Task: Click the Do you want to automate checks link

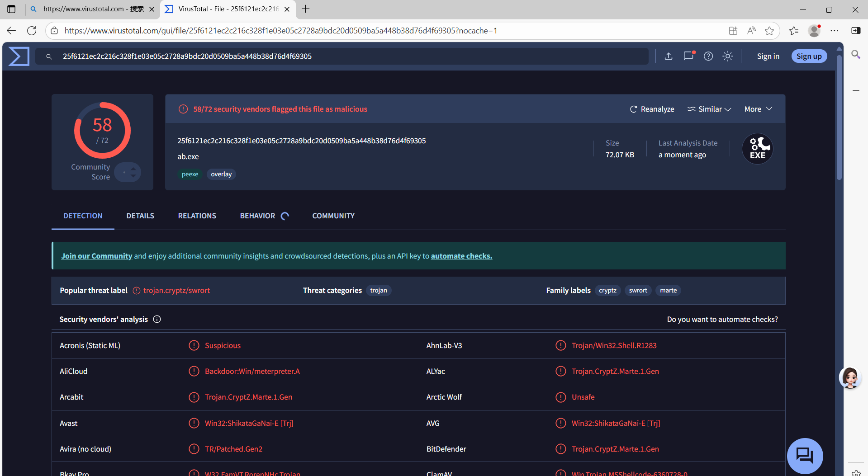Action: [722, 319]
